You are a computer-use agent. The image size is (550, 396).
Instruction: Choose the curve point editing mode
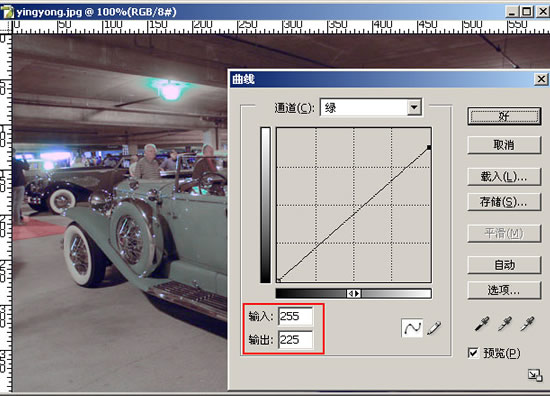(412, 328)
